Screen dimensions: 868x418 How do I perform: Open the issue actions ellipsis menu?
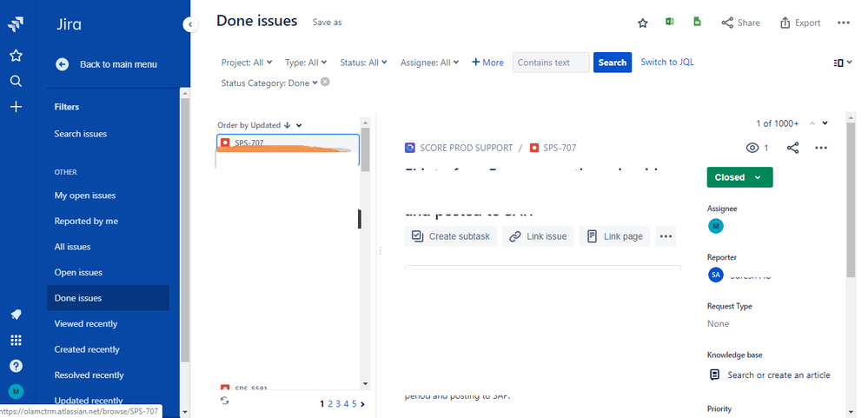(821, 148)
